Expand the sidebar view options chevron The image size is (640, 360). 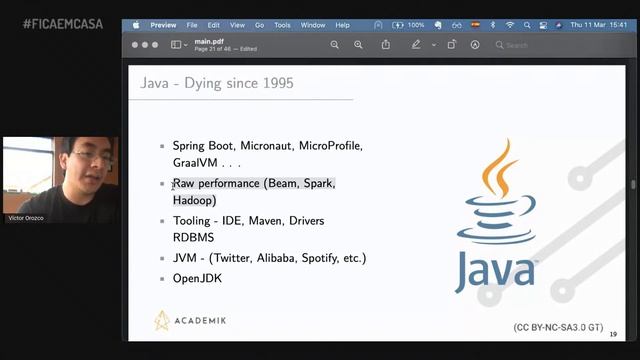(186, 45)
